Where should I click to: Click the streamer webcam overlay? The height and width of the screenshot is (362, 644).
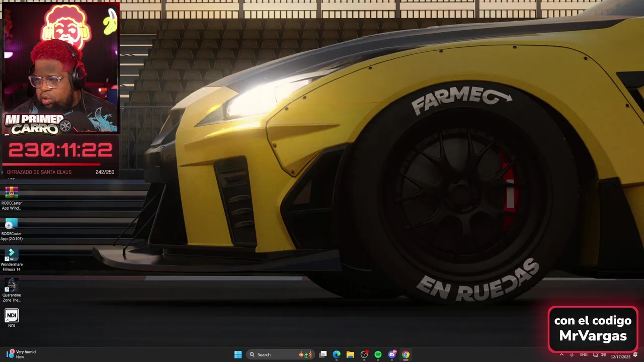[x=61, y=68]
